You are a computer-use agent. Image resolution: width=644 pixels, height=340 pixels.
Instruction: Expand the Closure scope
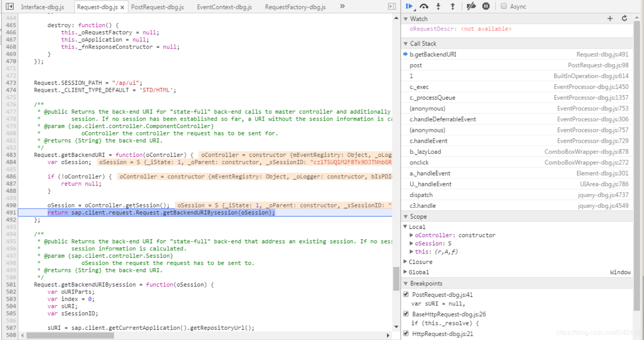[405, 262]
